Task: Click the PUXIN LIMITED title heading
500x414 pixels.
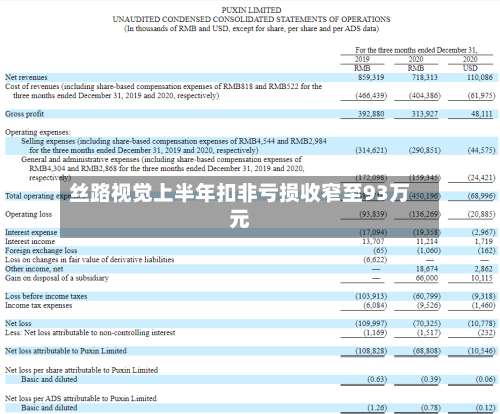Action: [251, 10]
